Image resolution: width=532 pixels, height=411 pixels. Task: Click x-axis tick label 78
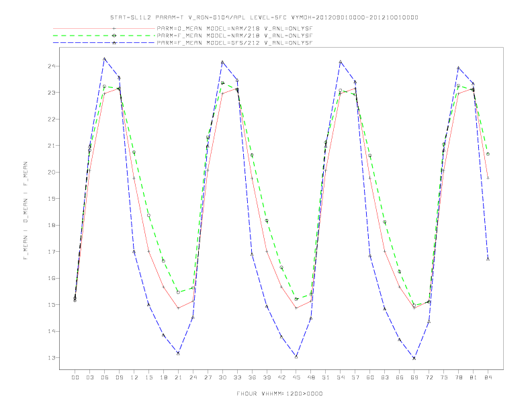(x=458, y=377)
